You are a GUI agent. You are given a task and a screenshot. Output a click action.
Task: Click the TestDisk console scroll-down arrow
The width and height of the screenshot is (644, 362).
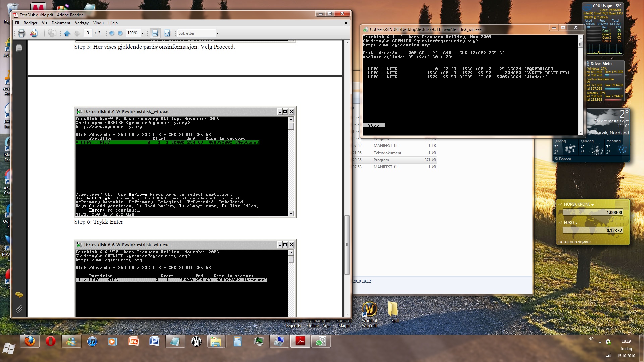coord(580,133)
